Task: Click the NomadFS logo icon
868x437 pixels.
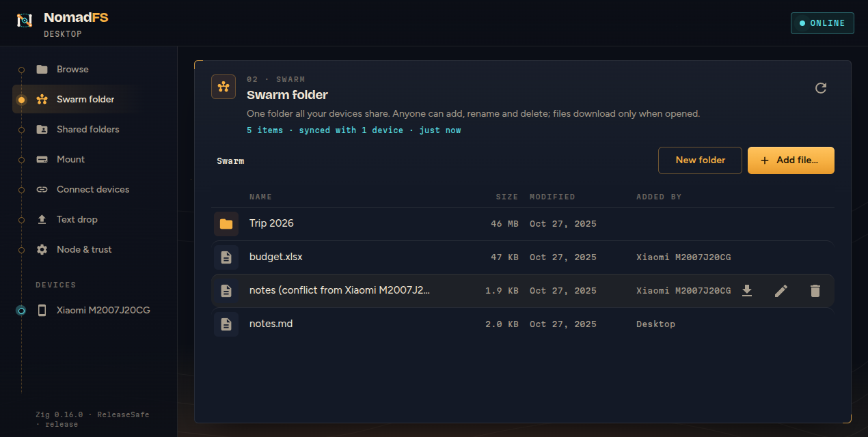Action: 25,20
